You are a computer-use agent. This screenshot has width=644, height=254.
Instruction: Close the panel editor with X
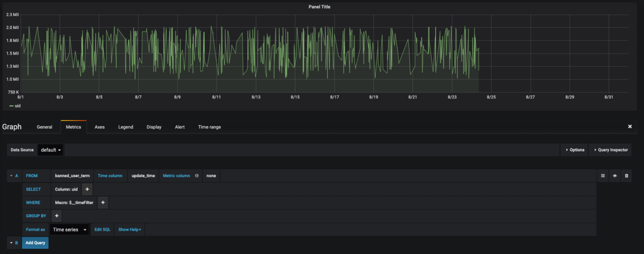(x=630, y=126)
